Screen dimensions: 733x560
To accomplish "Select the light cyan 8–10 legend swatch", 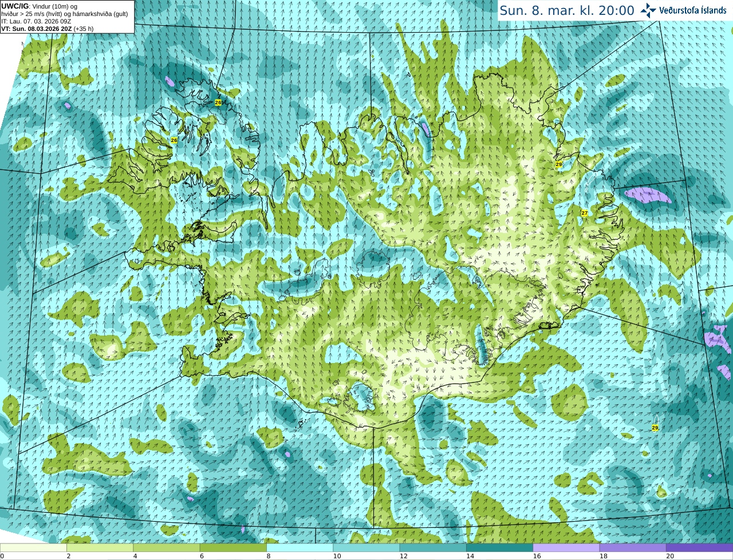I will coord(299,547).
